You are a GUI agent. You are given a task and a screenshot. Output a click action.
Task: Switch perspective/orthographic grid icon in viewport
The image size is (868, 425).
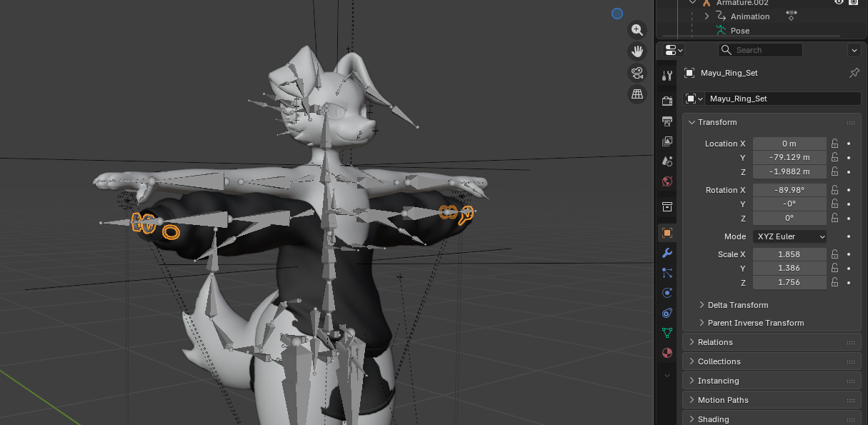click(637, 94)
